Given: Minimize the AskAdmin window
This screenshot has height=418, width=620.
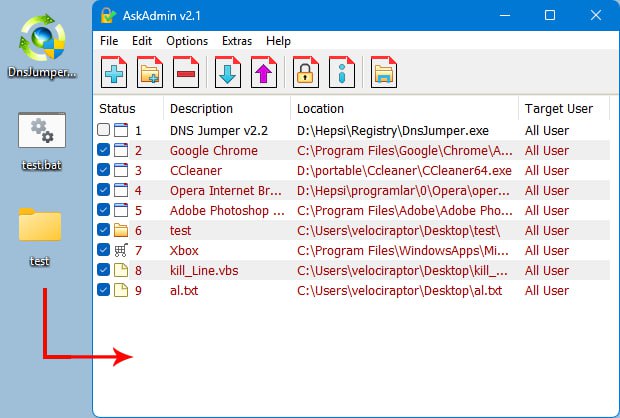Looking at the screenshot, I should coord(505,15).
